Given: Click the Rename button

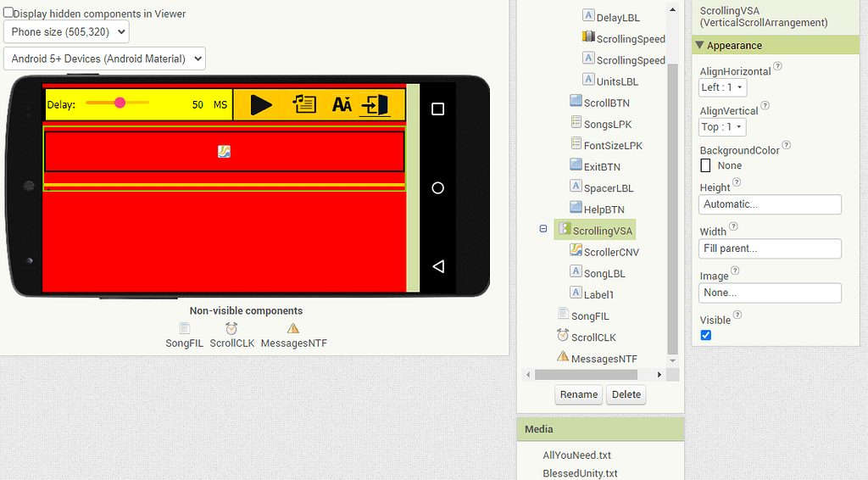Looking at the screenshot, I should (x=579, y=394).
